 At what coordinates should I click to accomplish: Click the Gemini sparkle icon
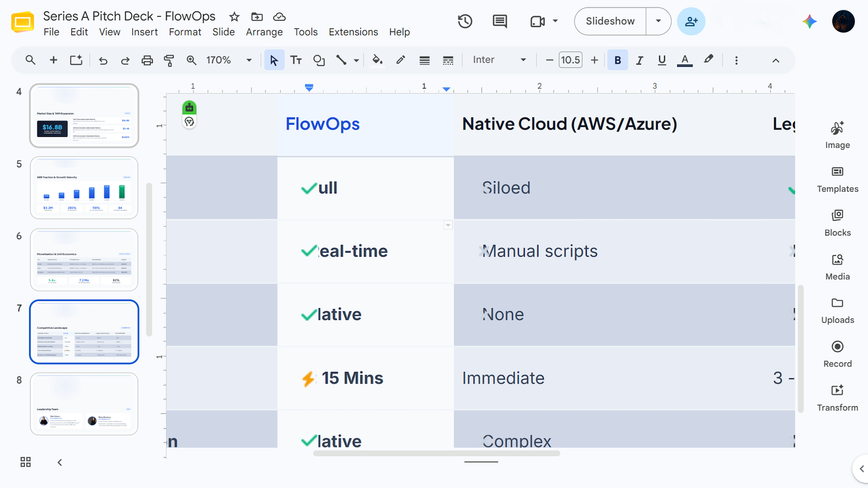(810, 21)
